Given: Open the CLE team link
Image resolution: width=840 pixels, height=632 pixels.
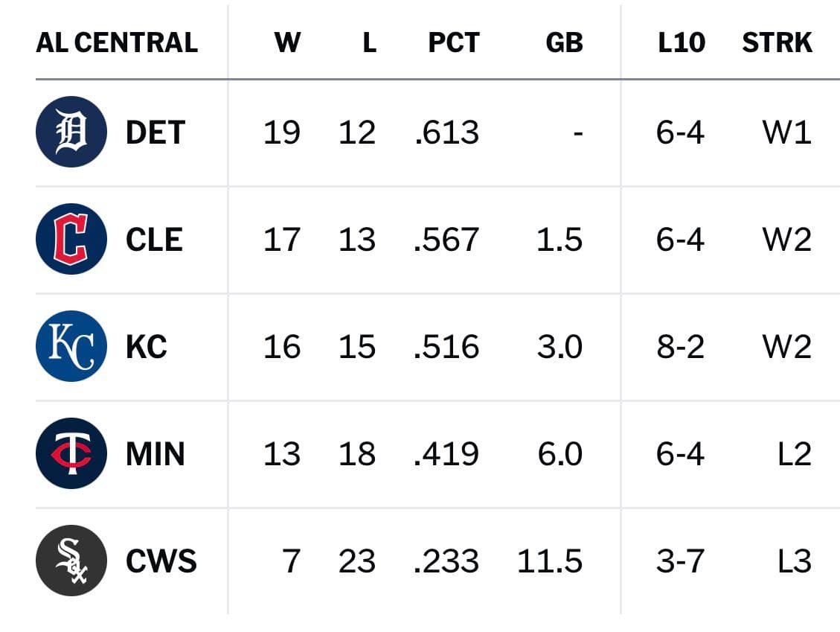Looking at the screenshot, I should point(154,240).
